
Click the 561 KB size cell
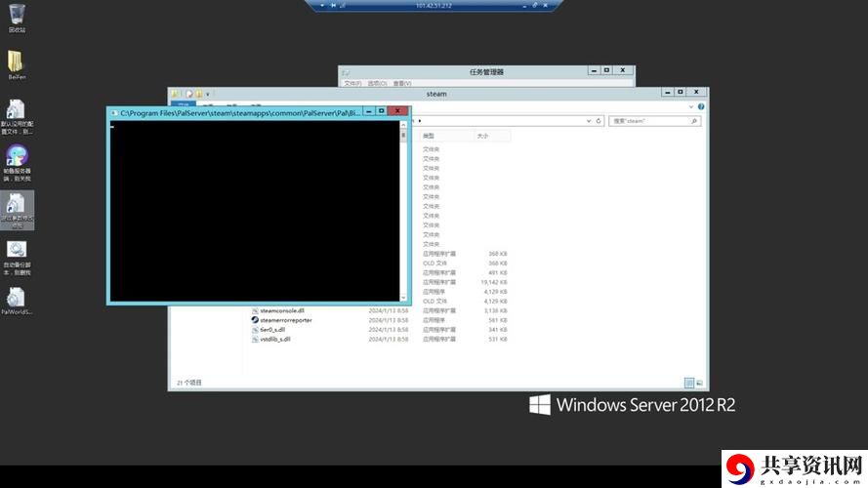(x=498, y=320)
